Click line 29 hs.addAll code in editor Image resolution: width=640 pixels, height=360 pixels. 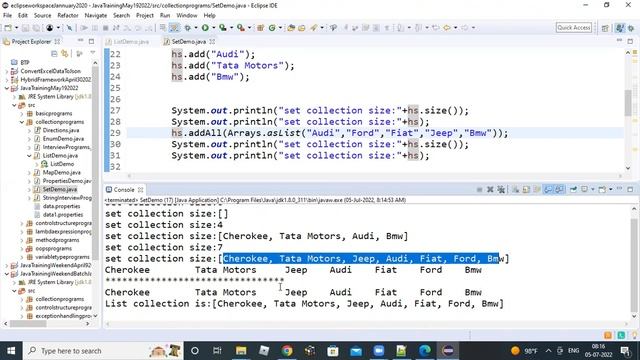(340, 133)
